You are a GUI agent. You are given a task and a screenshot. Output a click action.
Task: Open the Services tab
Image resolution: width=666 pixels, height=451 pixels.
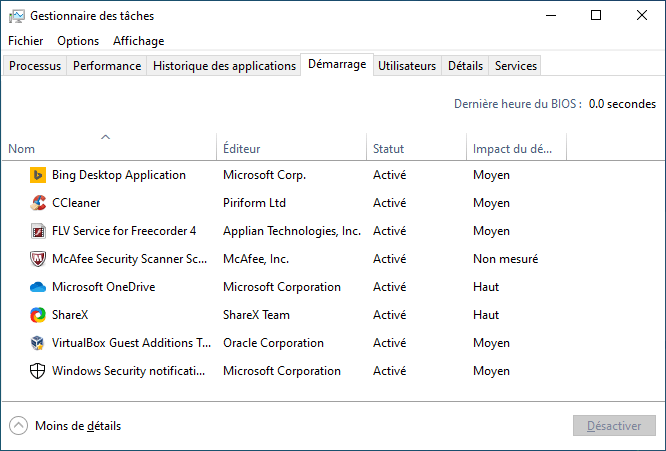pyautogui.click(x=516, y=66)
